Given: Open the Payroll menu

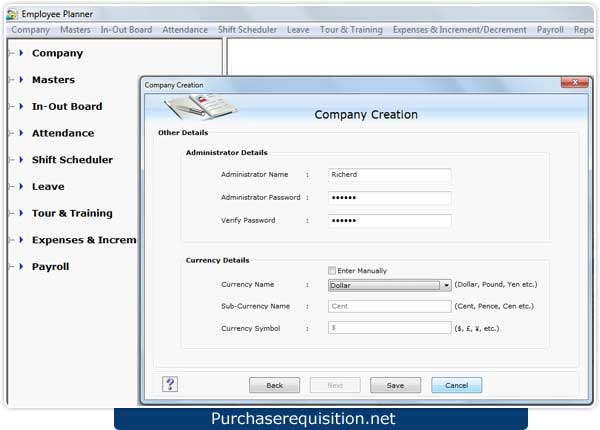Looking at the screenshot, I should (550, 30).
